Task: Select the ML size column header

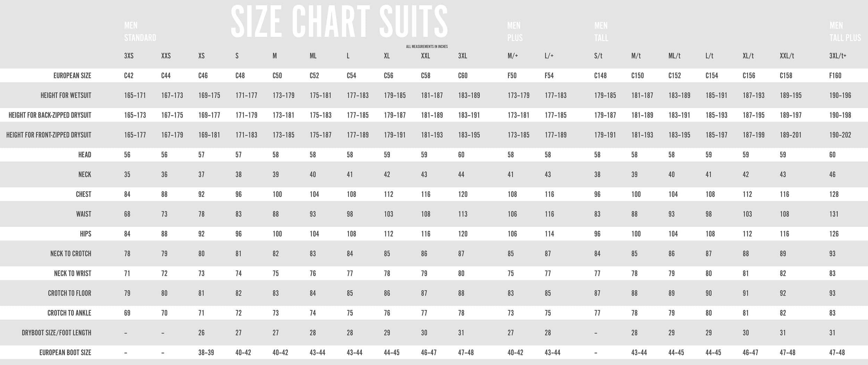Action: 313,56
